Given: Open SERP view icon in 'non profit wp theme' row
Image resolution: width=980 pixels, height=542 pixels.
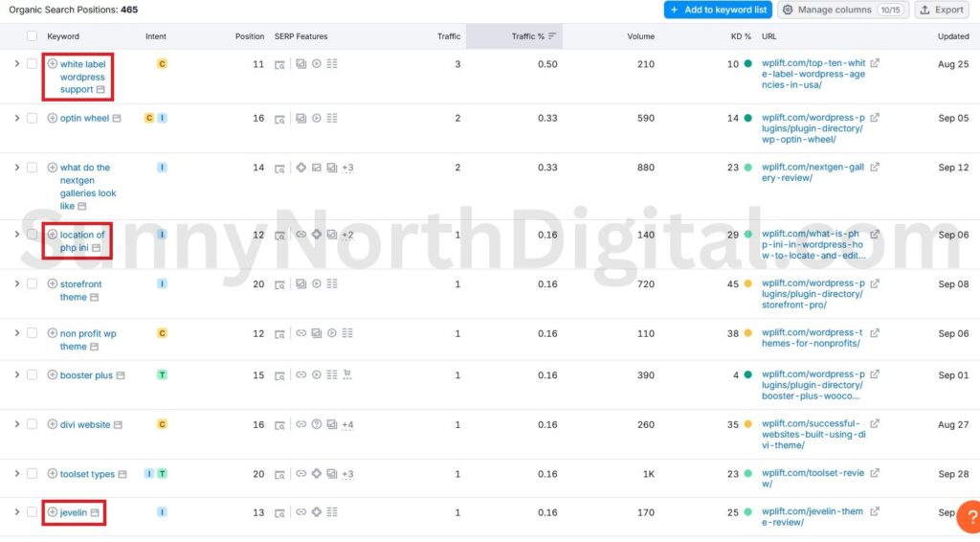Looking at the screenshot, I should coord(279,334).
